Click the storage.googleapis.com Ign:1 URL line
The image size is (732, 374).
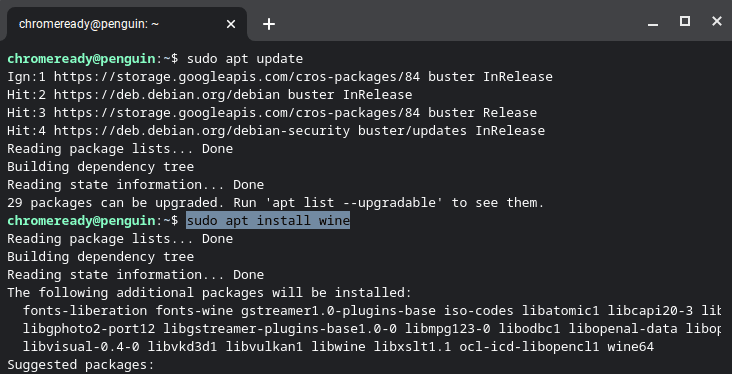(x=280, y=77)
